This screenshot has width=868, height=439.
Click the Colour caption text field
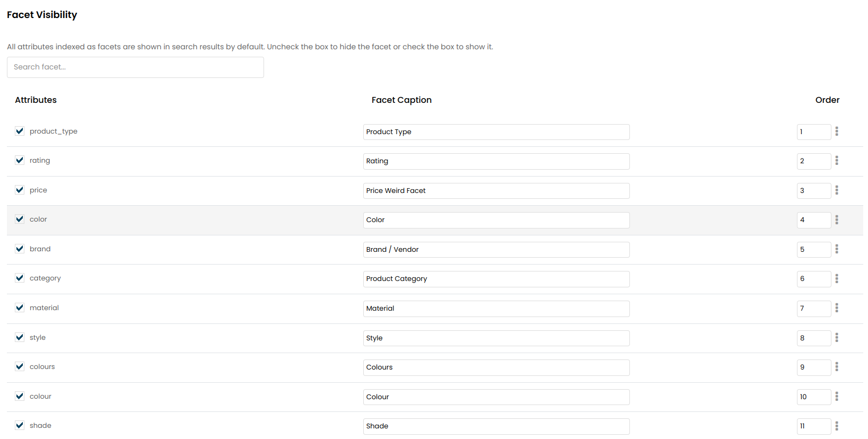click(x=496, y=397)
